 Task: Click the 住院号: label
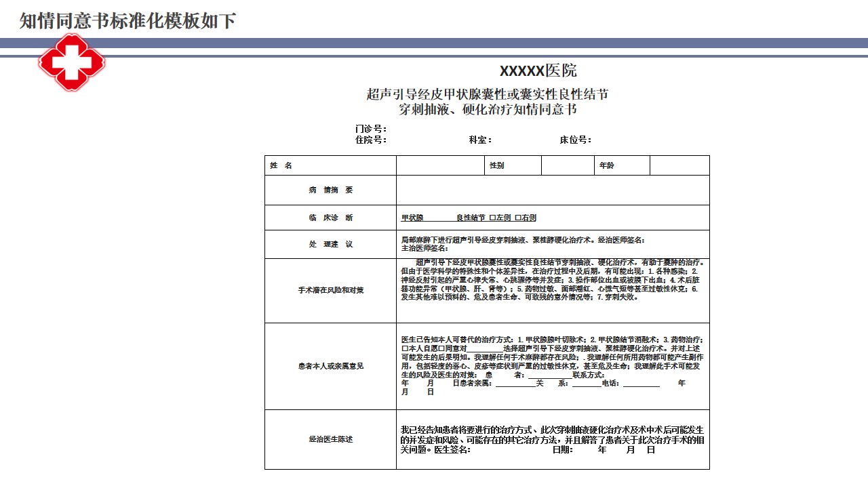click(371, 140)
